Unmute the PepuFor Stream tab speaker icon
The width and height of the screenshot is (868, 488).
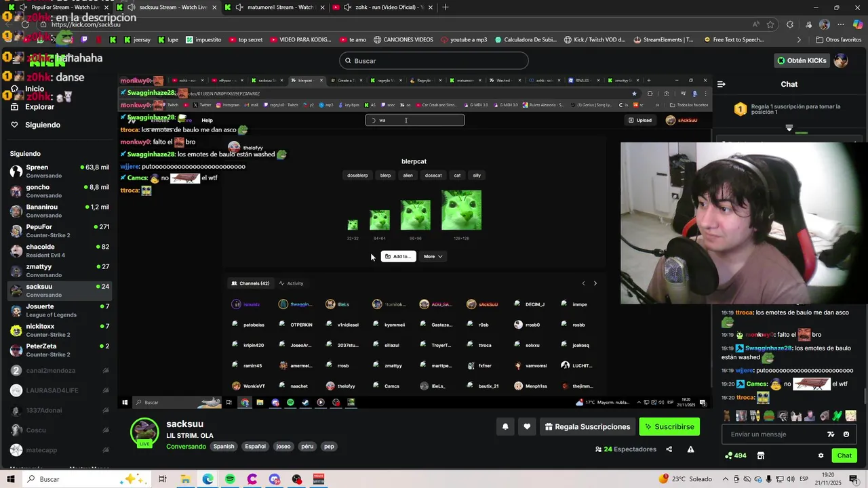pyautogui.click(x=24, y=7)
